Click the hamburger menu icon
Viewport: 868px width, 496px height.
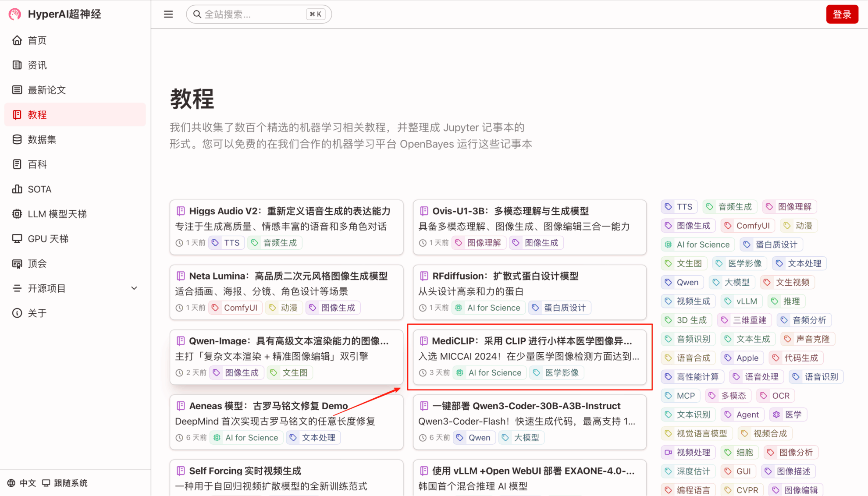pos(168,14)
